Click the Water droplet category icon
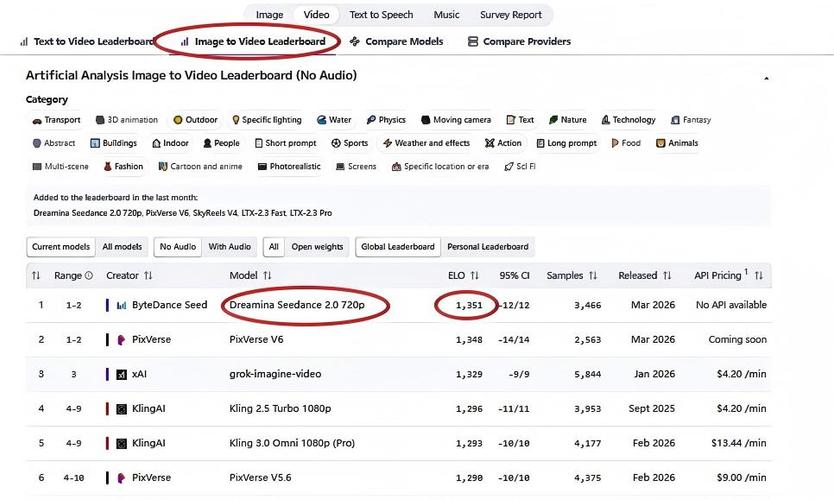This screenshot has width=834, height=500. (x=321, y=120)
